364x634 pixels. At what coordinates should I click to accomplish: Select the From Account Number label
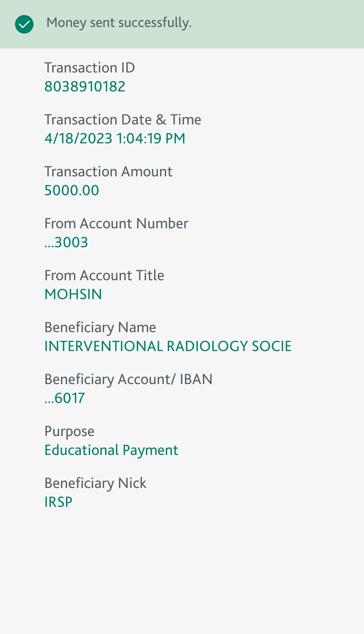116,224
